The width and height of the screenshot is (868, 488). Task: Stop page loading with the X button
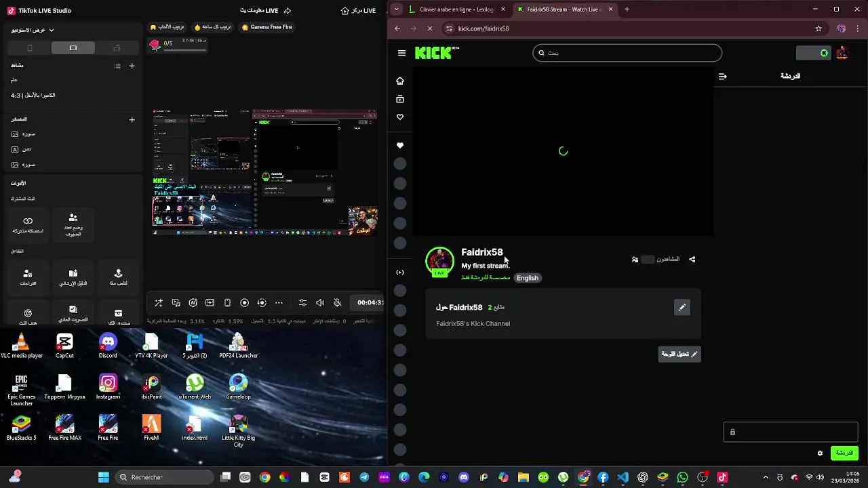[430, 28]
